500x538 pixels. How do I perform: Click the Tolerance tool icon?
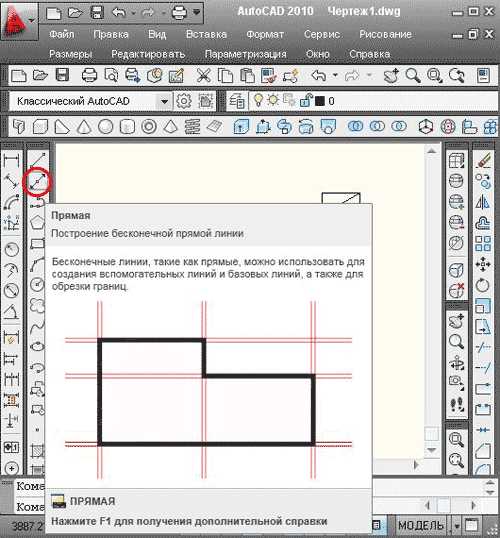pyautogui.click(x=11, y=447)
